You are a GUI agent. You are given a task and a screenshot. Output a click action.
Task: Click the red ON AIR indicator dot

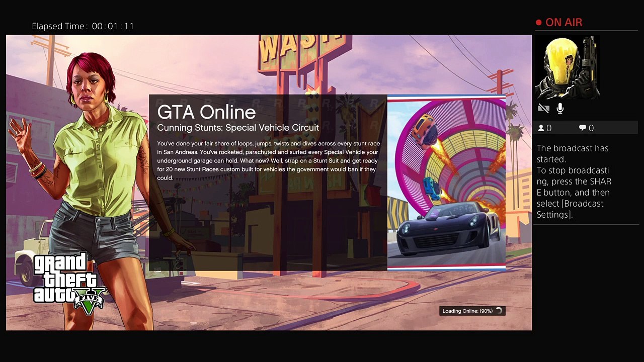[539, 23]
